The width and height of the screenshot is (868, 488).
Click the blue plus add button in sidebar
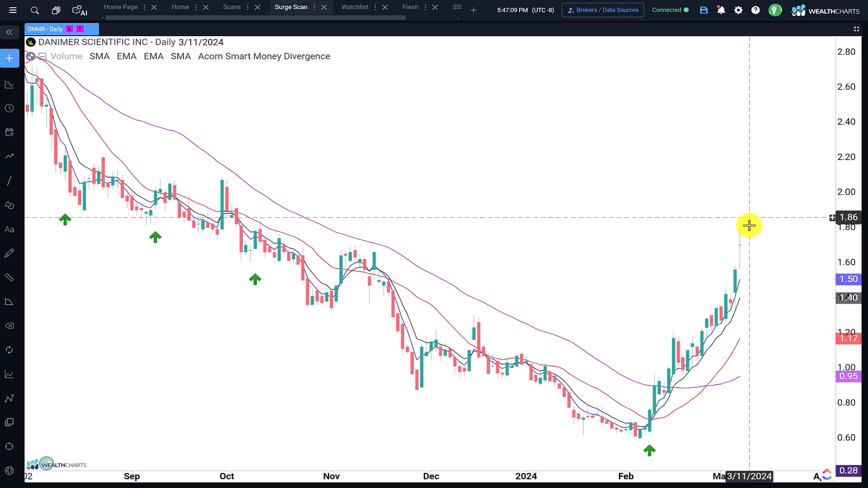coord(9,58)
